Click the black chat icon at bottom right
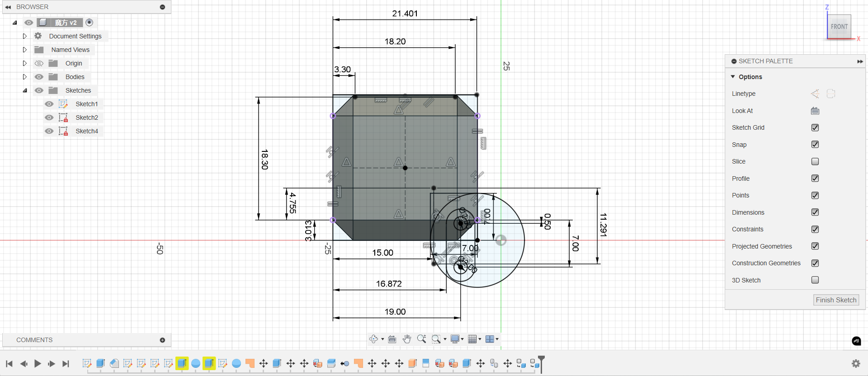Screen dimensions: 868x376 pos(856,341)
